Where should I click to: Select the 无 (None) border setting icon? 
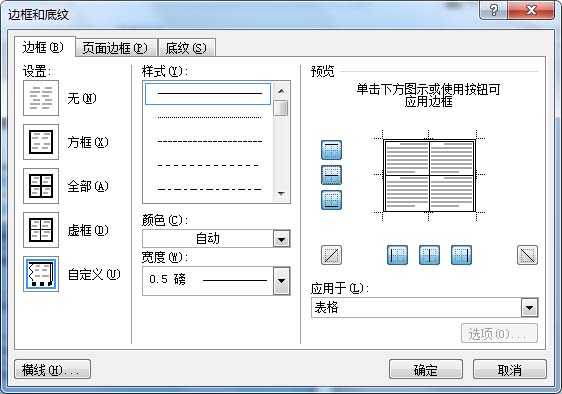(41, 98)
